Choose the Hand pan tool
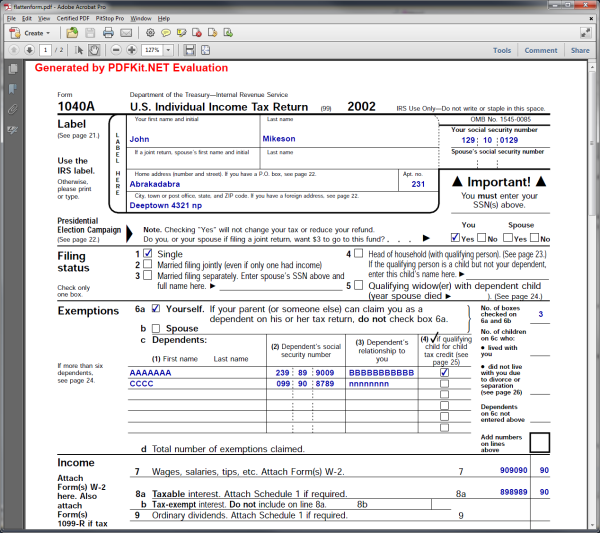This screenshot has width=600, height=533. click(94, 50)
